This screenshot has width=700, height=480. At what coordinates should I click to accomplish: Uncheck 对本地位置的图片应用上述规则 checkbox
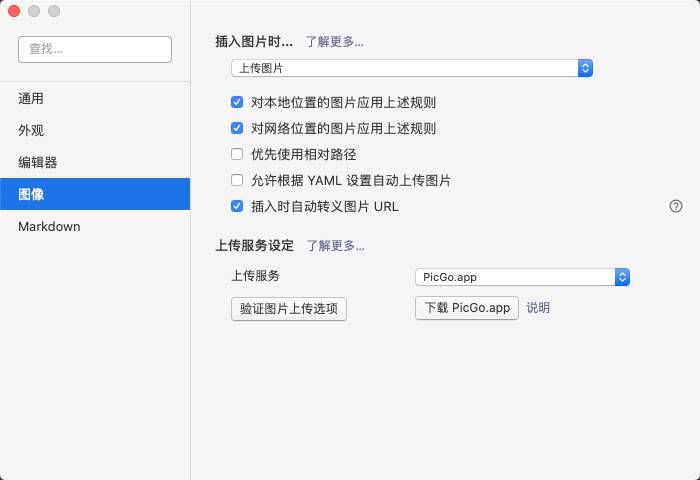pyautogui.click(x=237, y=102)
